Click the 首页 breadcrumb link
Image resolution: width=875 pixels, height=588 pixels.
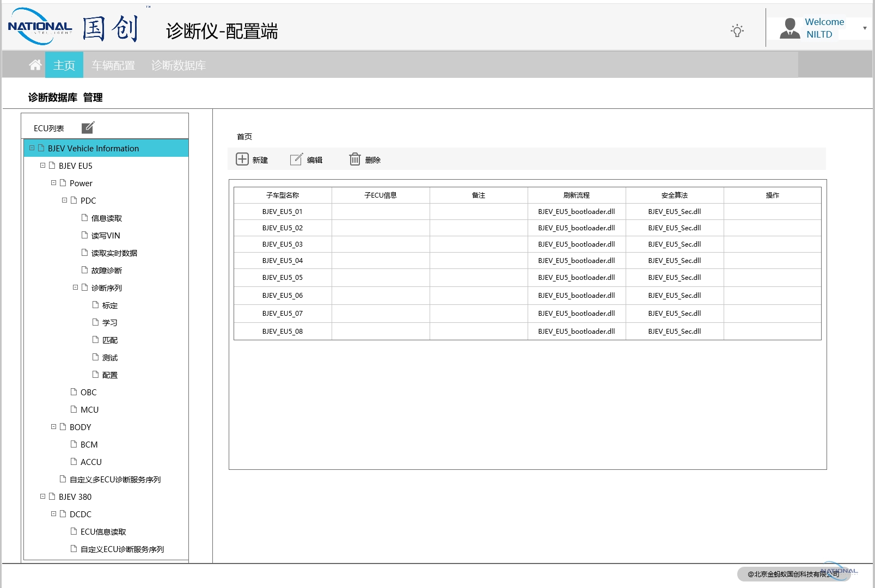click(244, 137)
